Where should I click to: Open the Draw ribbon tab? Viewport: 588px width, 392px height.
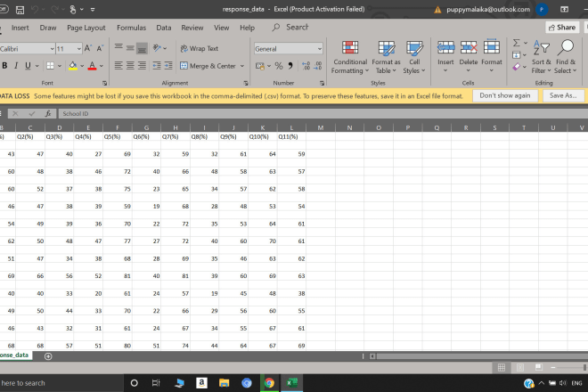click(x=48, y=28)
